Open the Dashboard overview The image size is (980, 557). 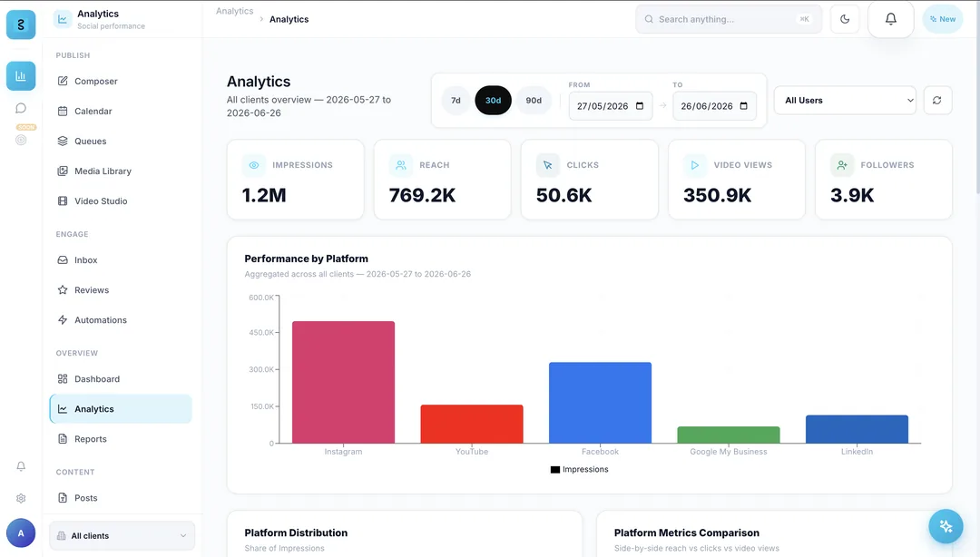coord(121,379)
